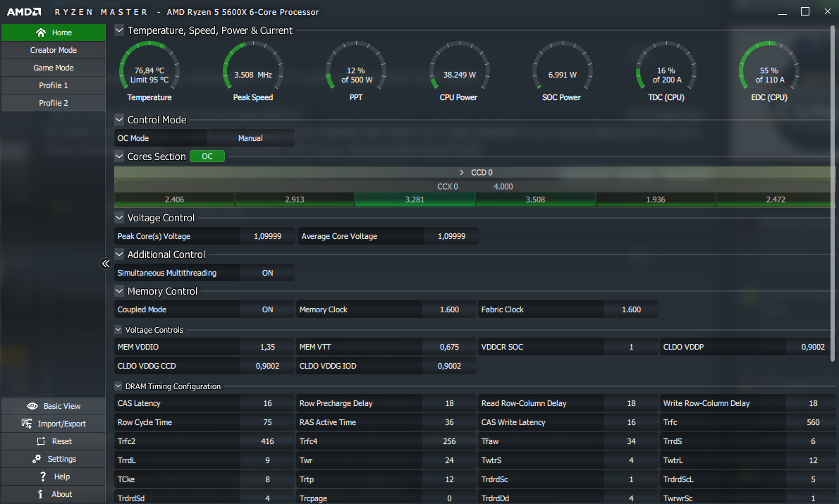Open Import/Export

click(54, 424)
